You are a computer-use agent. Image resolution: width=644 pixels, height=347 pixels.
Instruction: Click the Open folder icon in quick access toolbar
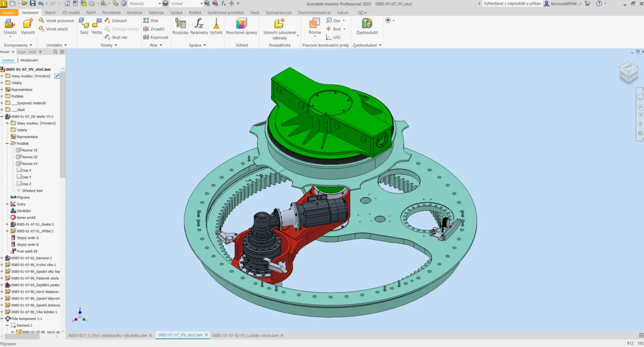pos(25,4)
